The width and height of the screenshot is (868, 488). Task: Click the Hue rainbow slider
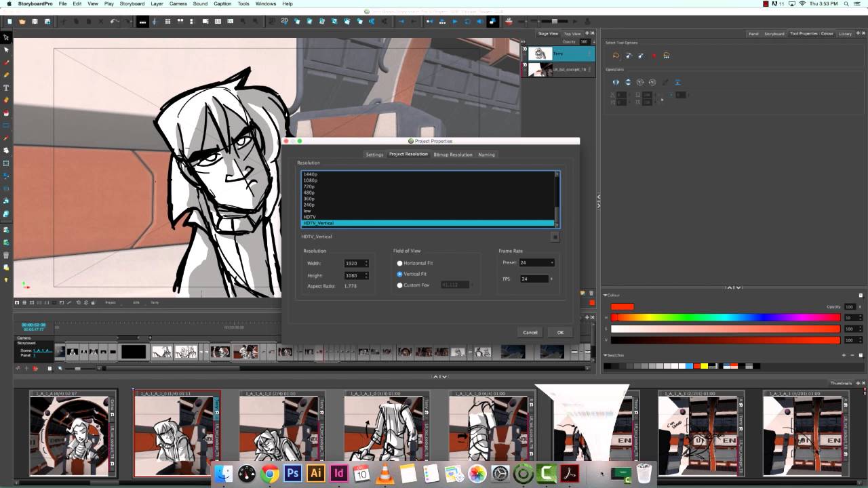[726, 317]
